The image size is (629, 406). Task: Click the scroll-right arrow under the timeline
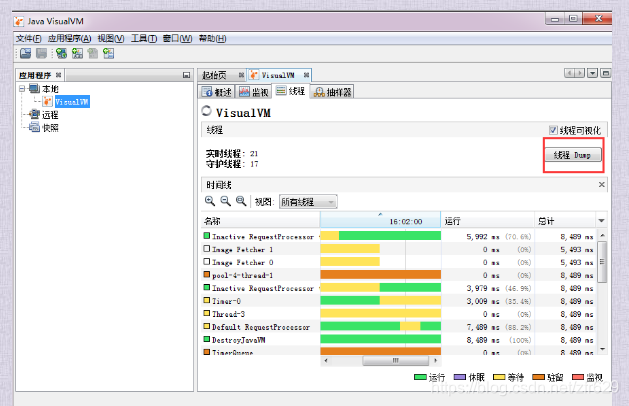coord(436,360)
